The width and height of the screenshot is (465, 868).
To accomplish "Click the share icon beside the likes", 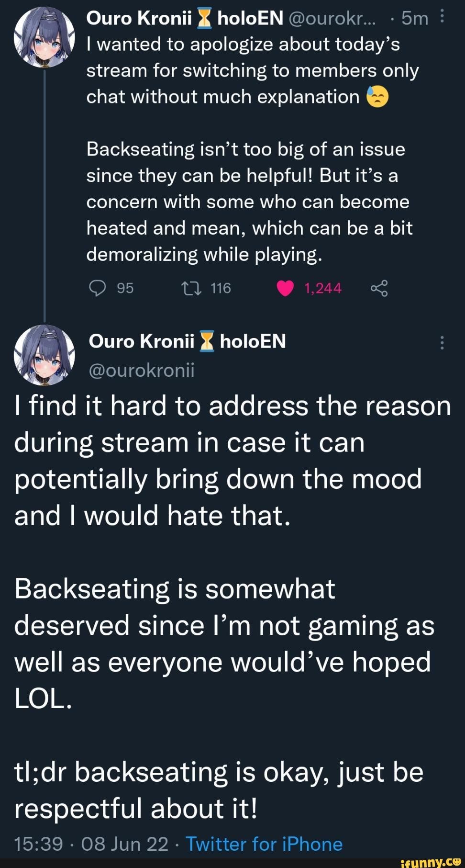I will (x=379, y=288).
